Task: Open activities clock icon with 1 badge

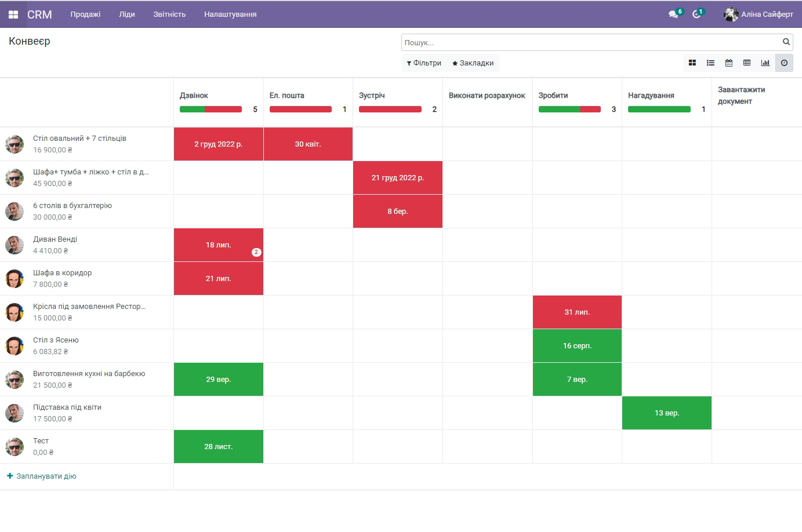Action: [x=697, y=14]
